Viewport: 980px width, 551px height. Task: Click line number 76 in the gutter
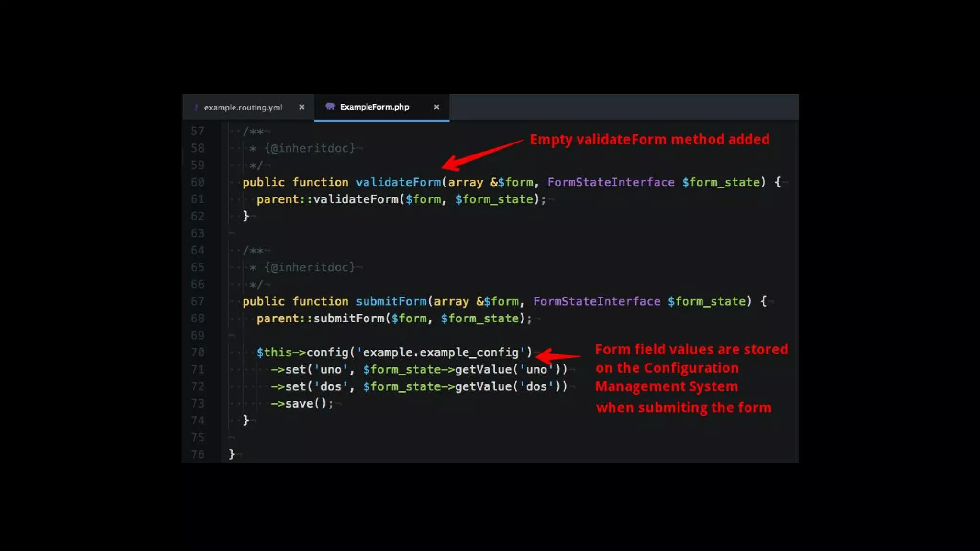point(198,454)
